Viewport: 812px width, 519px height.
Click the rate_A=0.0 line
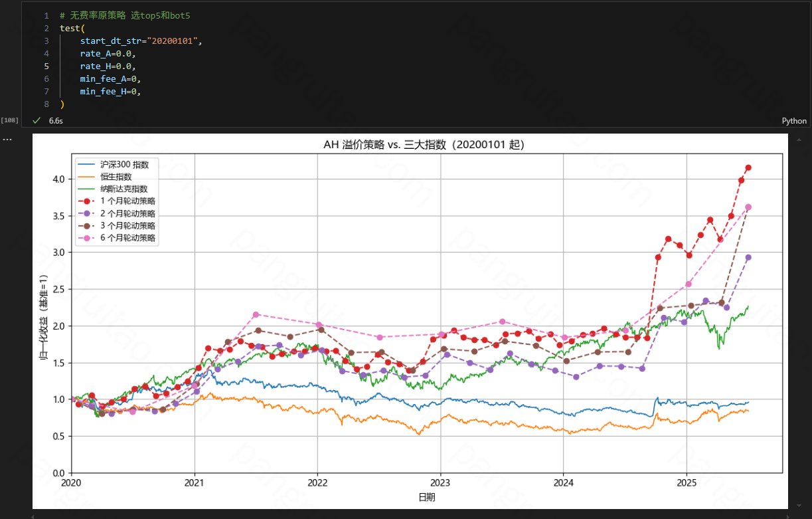[x=108, y=54]
